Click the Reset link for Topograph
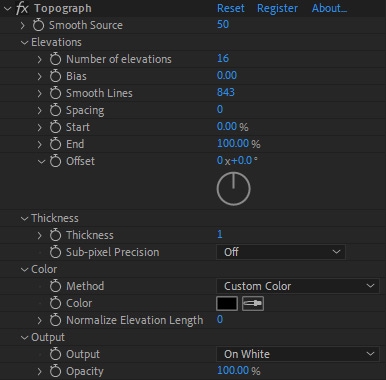The image size is (386, 380). (x=231, y=8)
